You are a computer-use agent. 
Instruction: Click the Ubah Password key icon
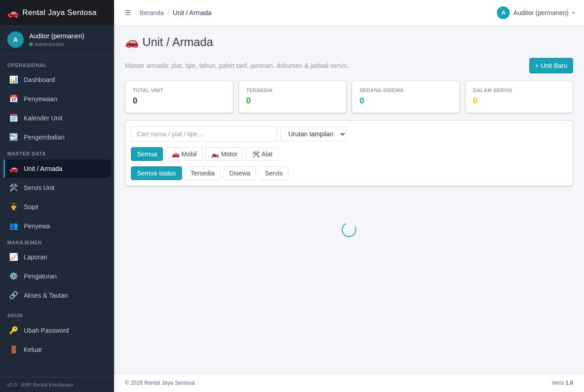(14, 330)
